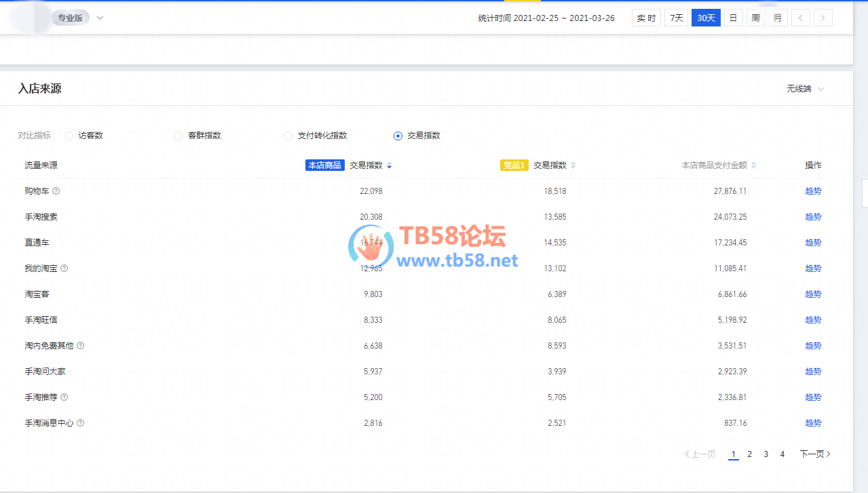Select the 周 weekly time range
This screenshot has height=493, width=868.
tap(755, 18)
